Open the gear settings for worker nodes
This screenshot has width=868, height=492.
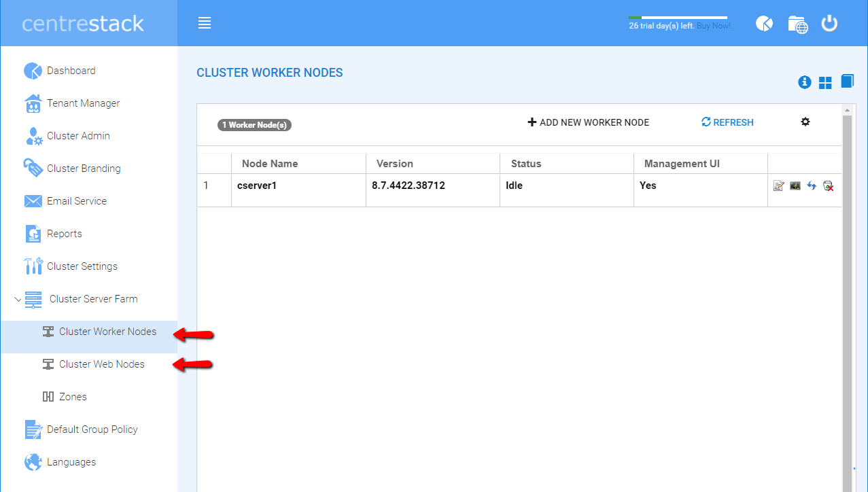(805, 122)
